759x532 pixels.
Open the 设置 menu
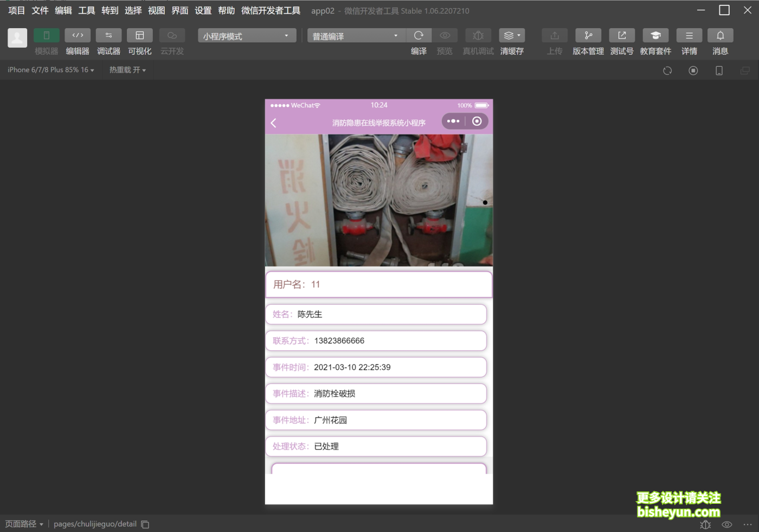pyautogui.click(x=203, y=10)
